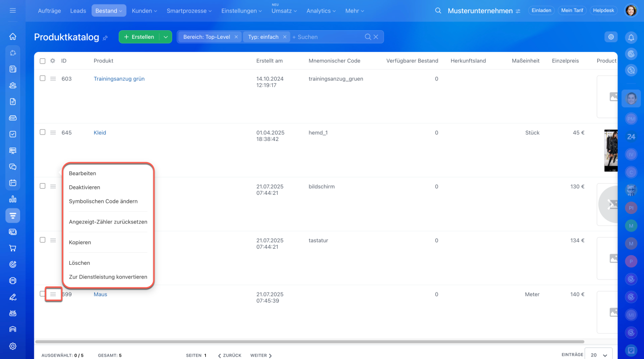Click the Einladen button
This screenshot has width=644, height=359.
(x=541, y=11)
